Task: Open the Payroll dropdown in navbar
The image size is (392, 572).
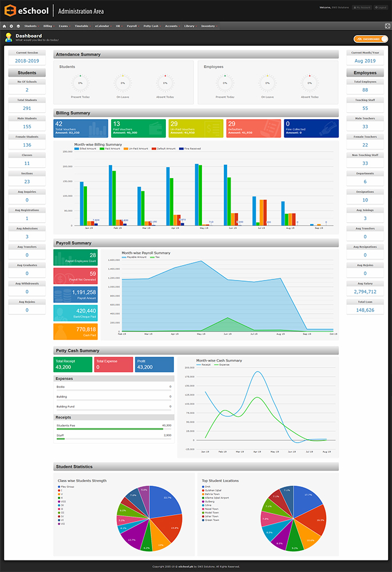Action: tap(133, 26)
